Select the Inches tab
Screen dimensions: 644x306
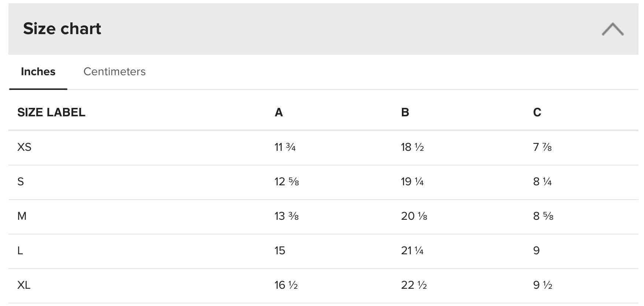38,72
